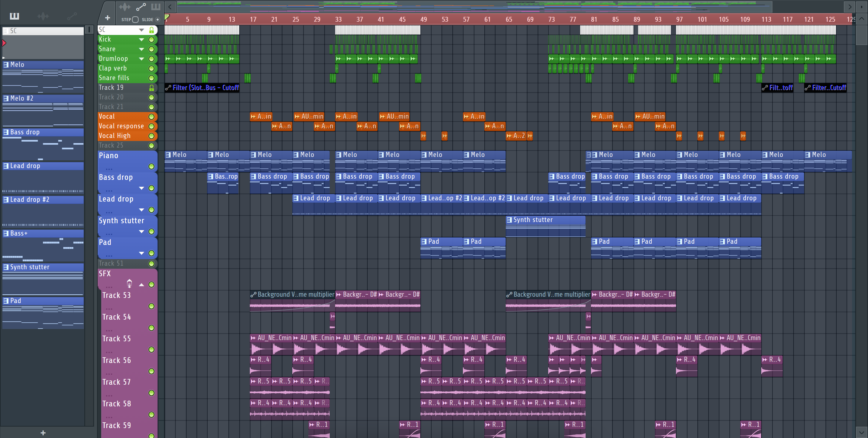Mute the Piano track
Viewport: 868px width, 438px height.
152,167
